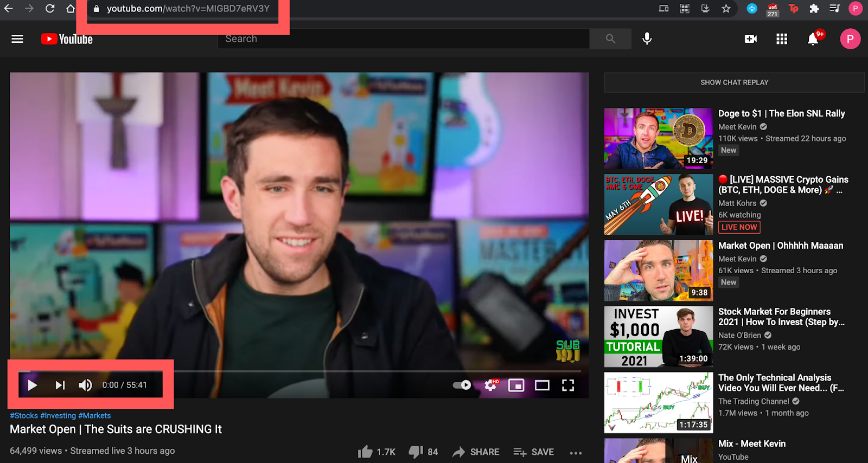Screen dimensions: 868x463
Task: Open the Create video camera icon
Action: [x=751, y=39]
